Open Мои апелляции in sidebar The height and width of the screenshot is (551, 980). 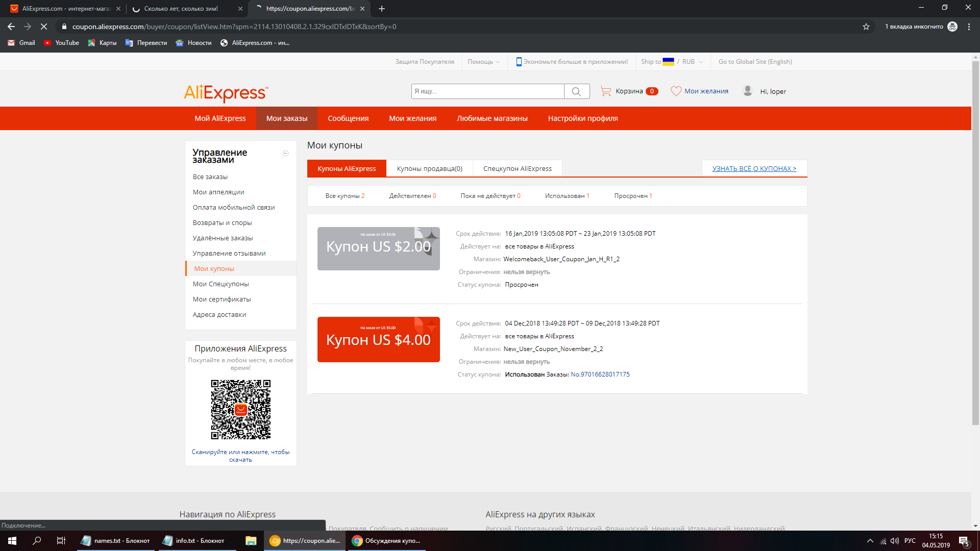tap(218, 192)
